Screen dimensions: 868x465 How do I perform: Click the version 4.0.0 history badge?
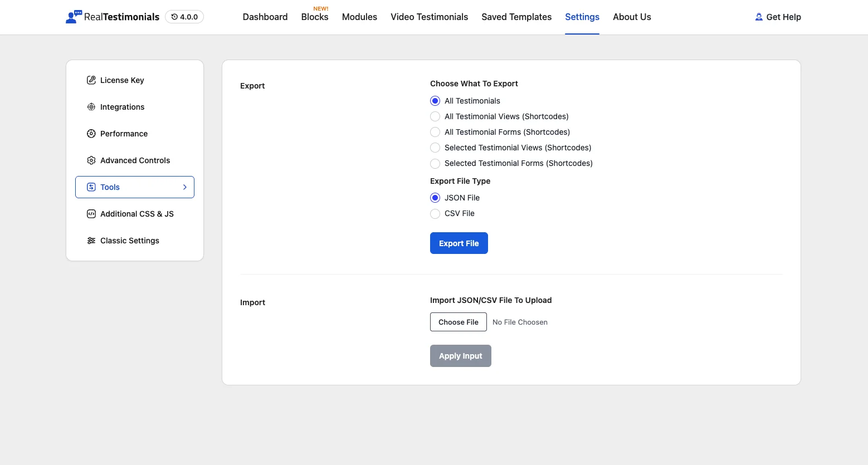(x=184, y=17)
